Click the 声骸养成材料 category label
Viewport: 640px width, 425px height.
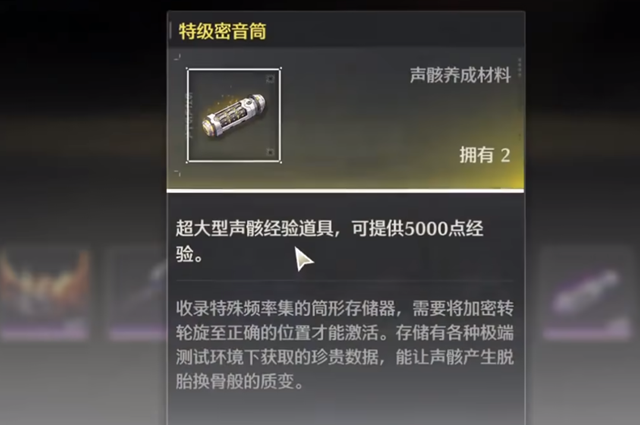(460, 75)
